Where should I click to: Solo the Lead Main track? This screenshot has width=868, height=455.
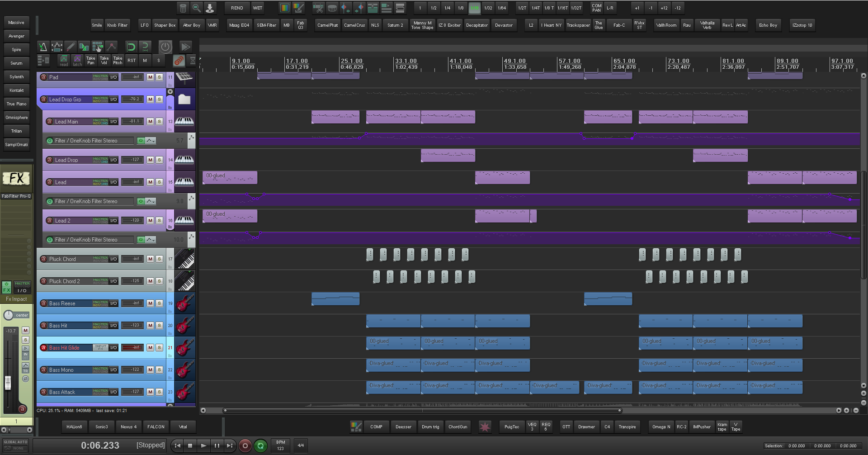tap(159, 121)
